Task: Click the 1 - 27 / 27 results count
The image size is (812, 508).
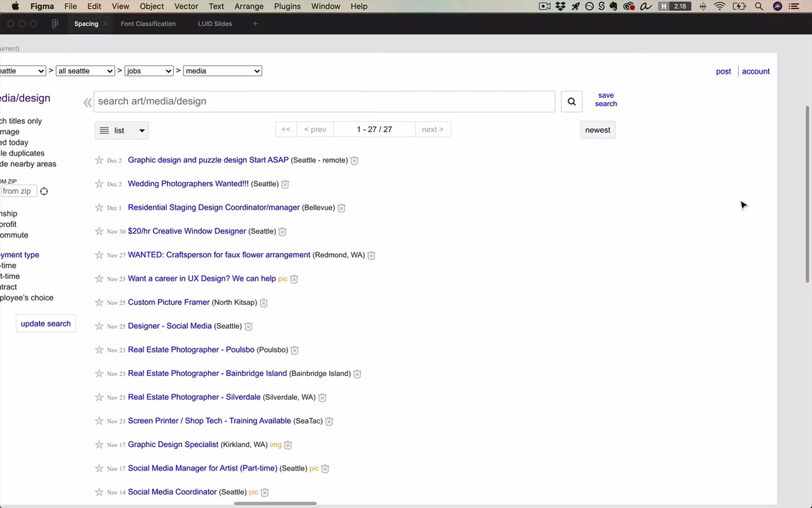Action: (374, 130)
